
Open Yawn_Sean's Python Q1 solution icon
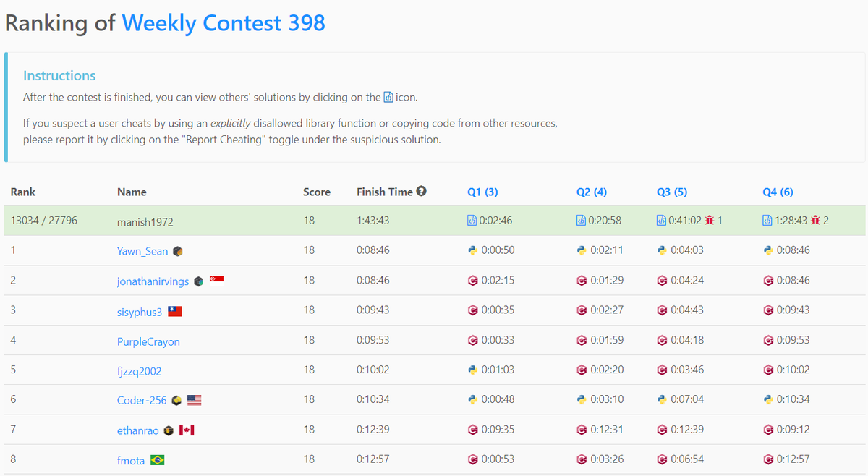[473, 250]
